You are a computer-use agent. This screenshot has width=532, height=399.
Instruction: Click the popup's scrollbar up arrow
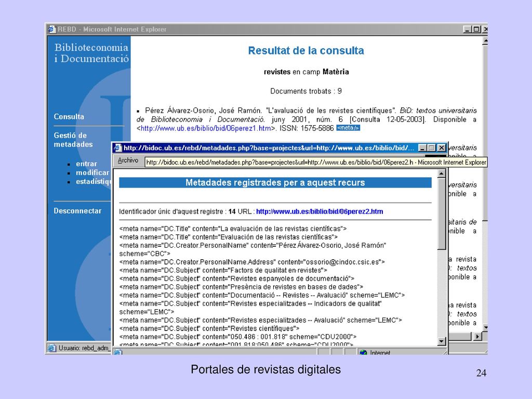pyautogui.click(x=442, y=174)
